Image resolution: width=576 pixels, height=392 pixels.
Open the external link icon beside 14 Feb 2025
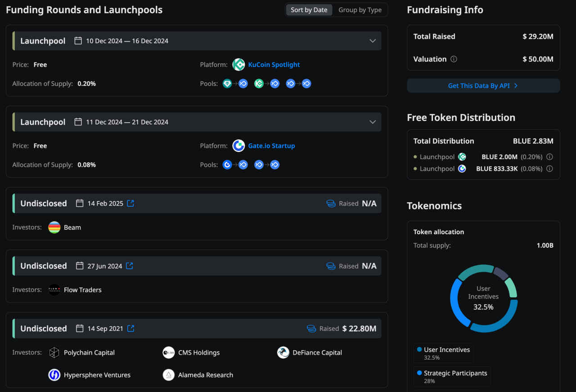coord(130,203)
